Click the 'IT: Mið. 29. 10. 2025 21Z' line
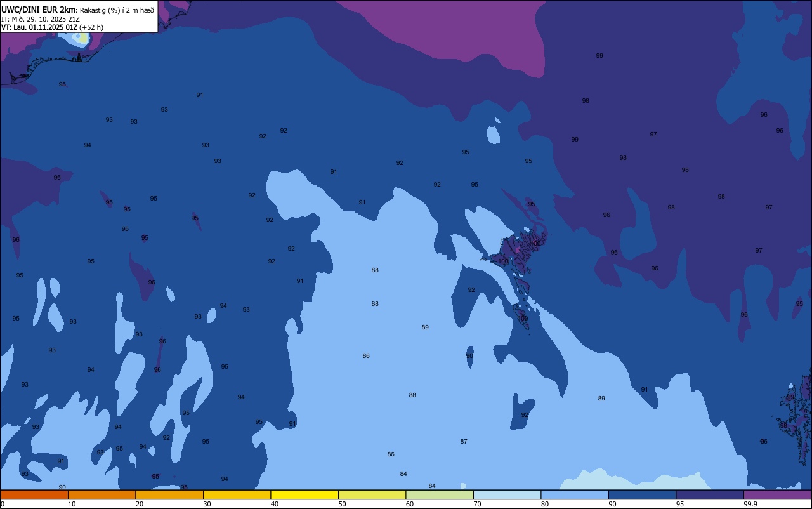Image resolution: width=812 pixels, height=509 pixels. 41,18
